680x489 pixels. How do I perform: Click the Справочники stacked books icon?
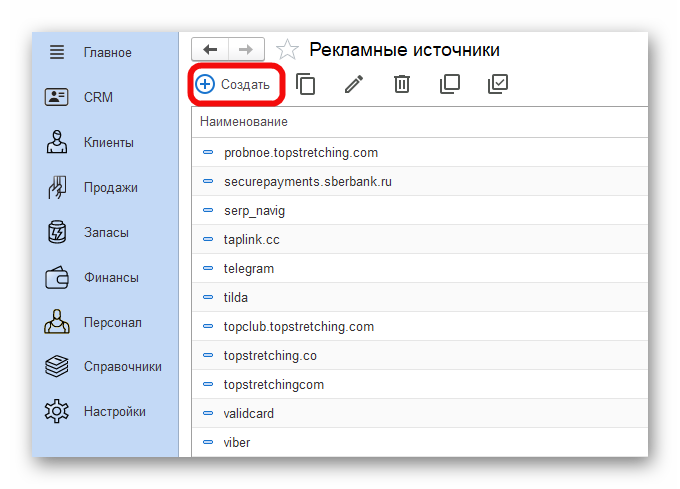click(57, 366)
